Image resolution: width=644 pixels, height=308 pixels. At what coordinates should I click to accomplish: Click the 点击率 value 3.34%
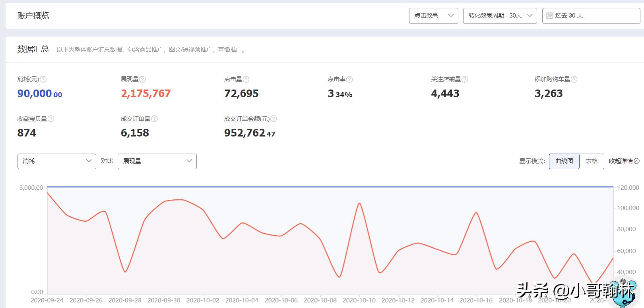click(340, 94)
